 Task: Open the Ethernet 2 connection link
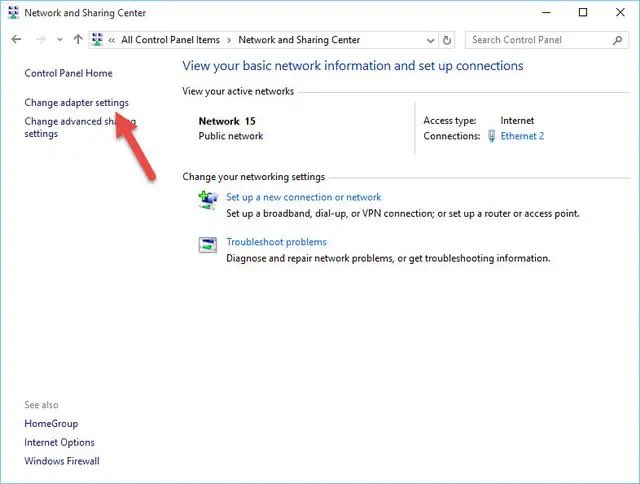coord(522,136)
